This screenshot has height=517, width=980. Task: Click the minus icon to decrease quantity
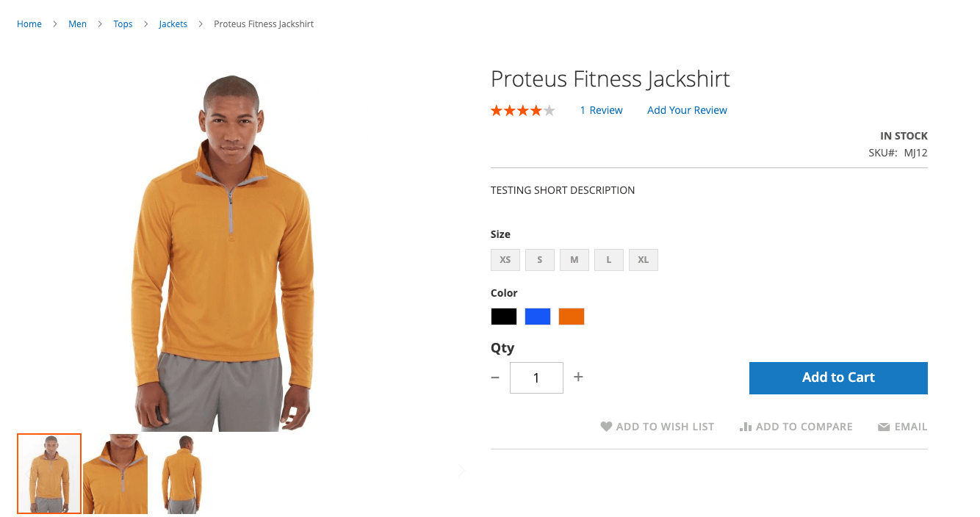pos(494,377)
